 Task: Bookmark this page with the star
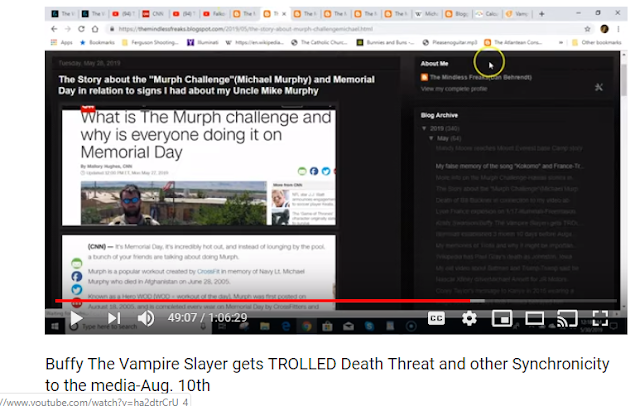[587, 29]
